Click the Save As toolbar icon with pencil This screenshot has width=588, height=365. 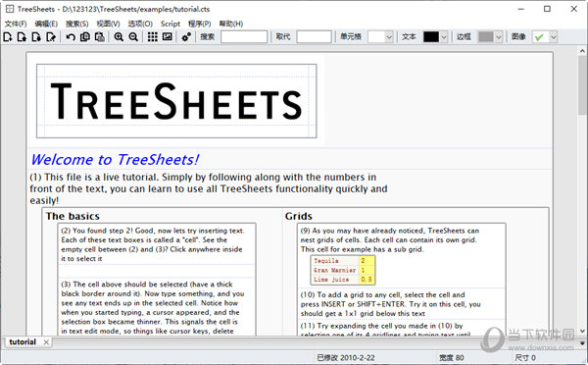(x=51, y=37)
